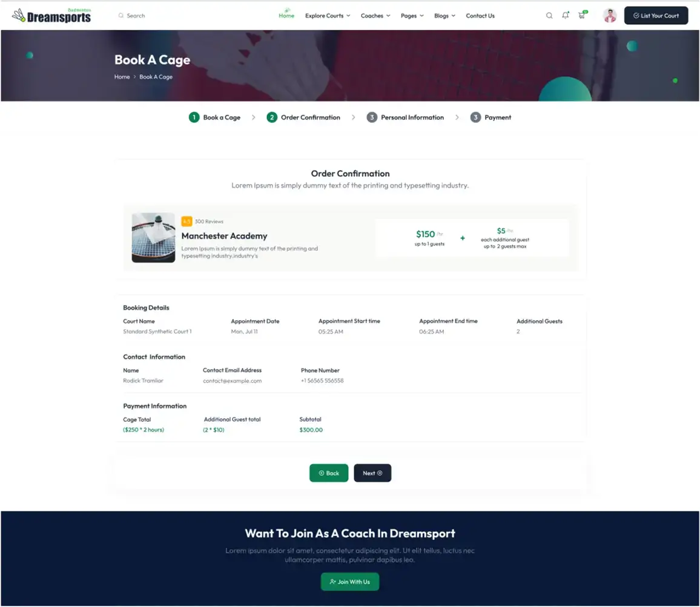Click the Home breadcrumb link
Screen dimensions: 700x607
tap(122, 77)
